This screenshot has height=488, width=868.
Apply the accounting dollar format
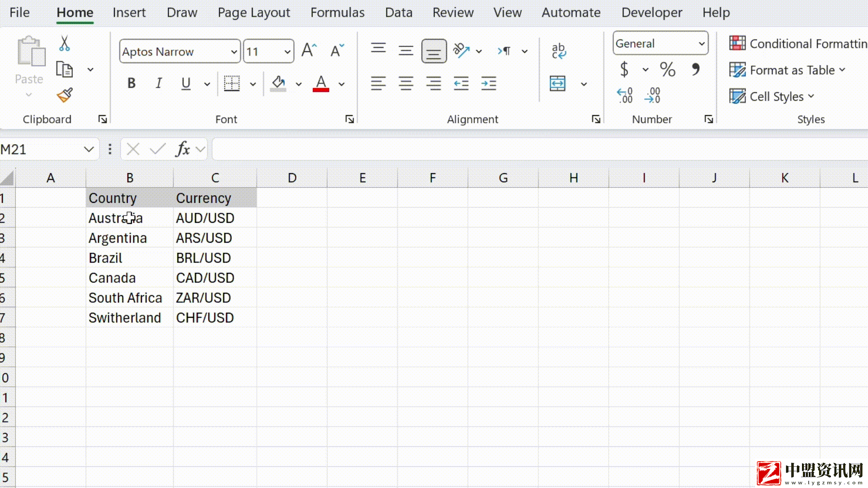pos(624,70)
